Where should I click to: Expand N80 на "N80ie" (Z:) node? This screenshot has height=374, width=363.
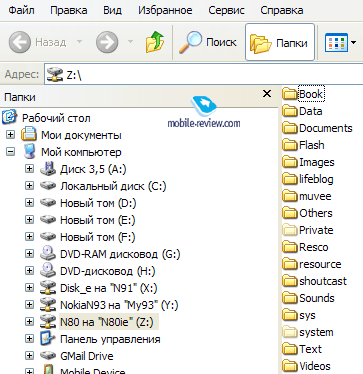coord(29,322)
